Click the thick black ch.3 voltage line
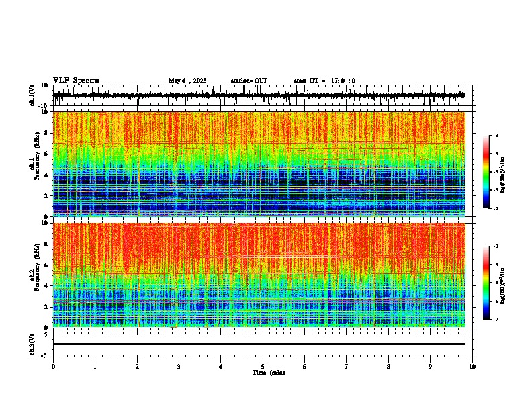This screenshot has height=411, width=532. coord(259,344)
